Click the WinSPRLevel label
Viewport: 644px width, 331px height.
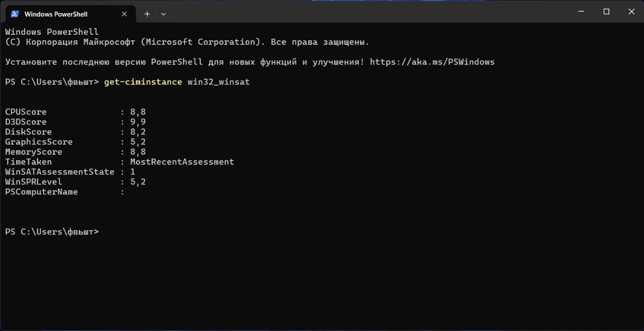tap(34, 182)
